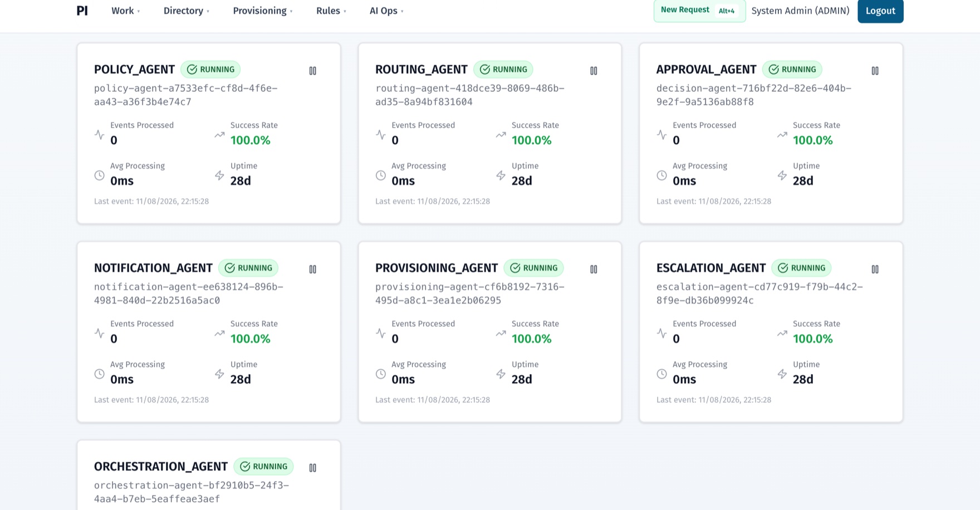Click POLICY_AGENT RUNNING status badge

210,69
